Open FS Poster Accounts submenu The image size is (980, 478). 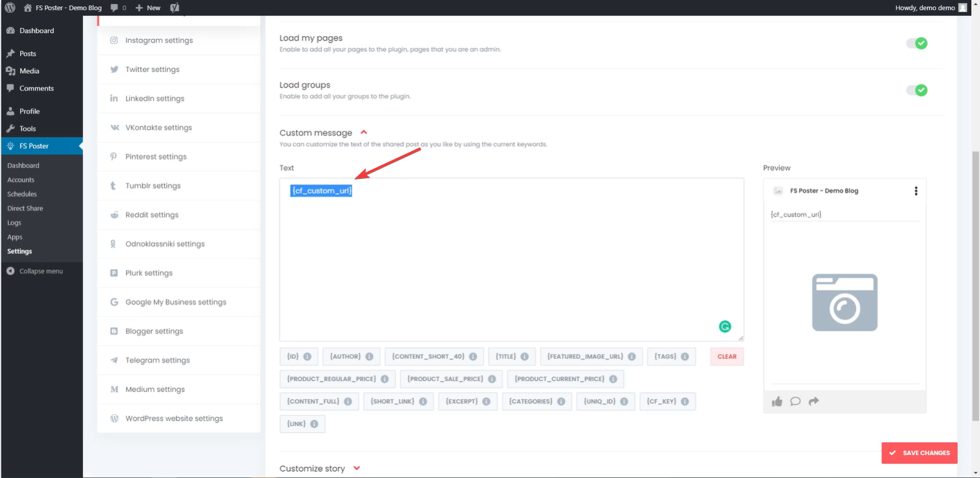pos(21,180)
